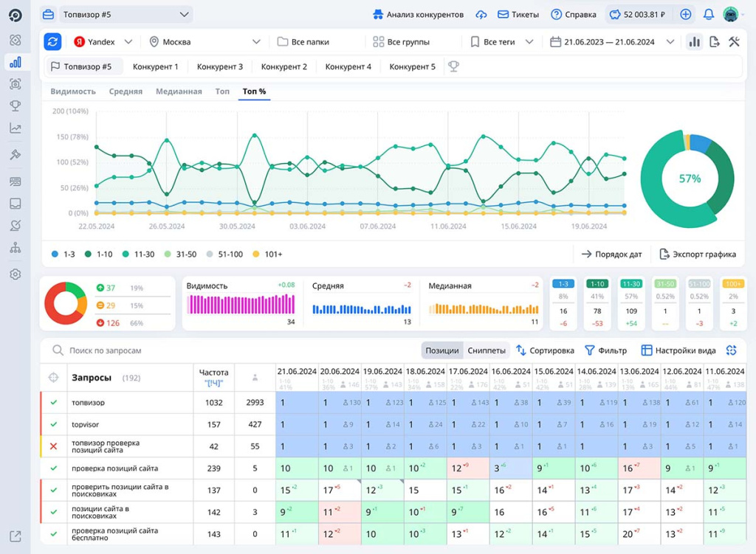756x554 pixels.
Task: Open notifications bell icon
Action: [x=708, y=15]
